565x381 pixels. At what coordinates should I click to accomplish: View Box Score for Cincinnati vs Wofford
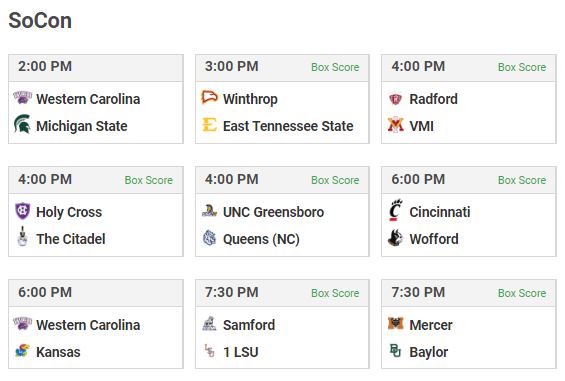tap(522, 180)
